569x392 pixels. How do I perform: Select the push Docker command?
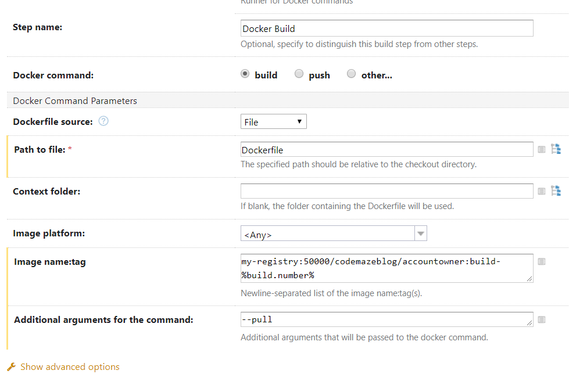click(299, 74)
